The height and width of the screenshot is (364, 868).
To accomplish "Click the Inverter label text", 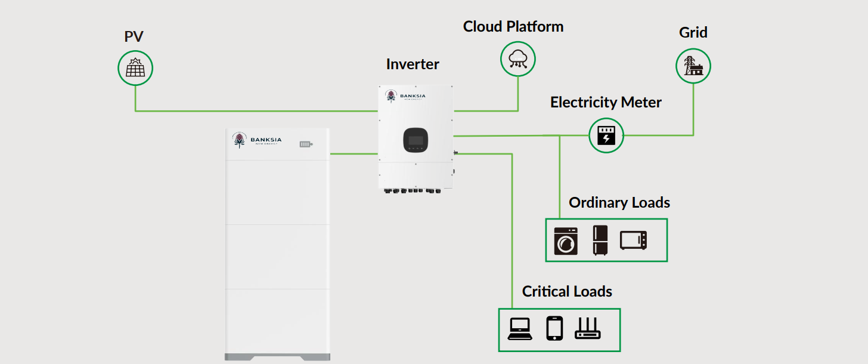I will [x=413, y=64].
